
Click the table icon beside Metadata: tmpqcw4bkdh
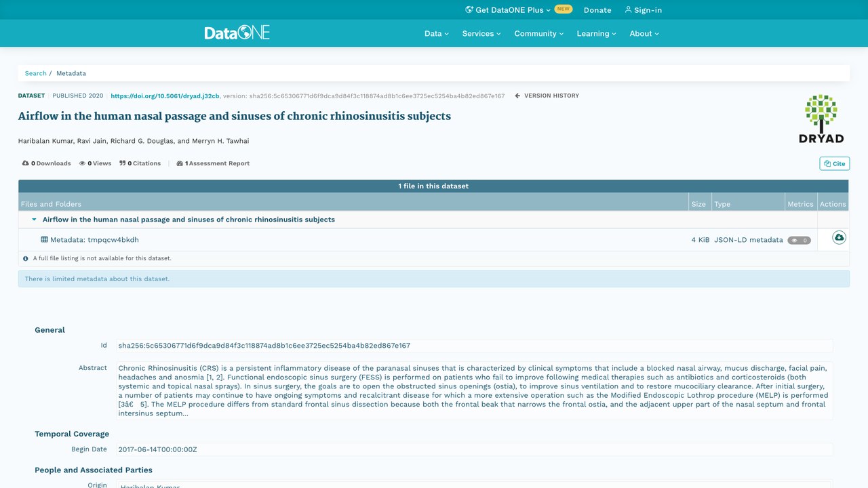coord(45,240)
